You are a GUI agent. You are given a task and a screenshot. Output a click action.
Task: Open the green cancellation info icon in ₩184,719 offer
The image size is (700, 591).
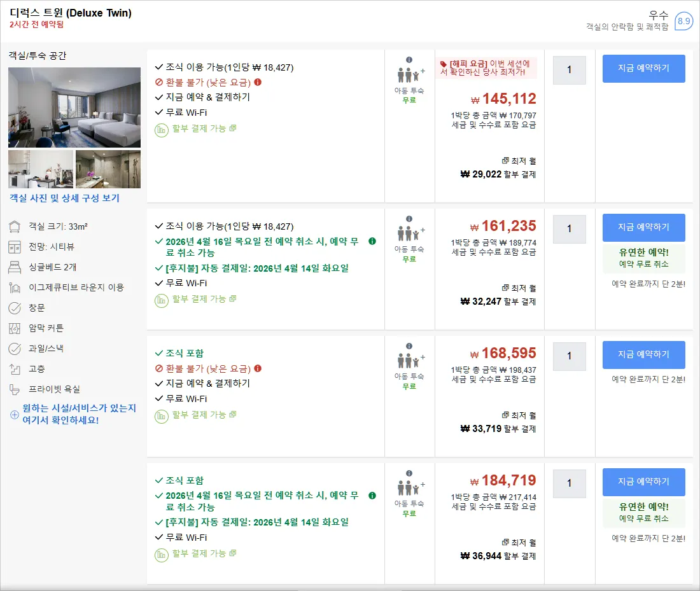tap(372, 496)
